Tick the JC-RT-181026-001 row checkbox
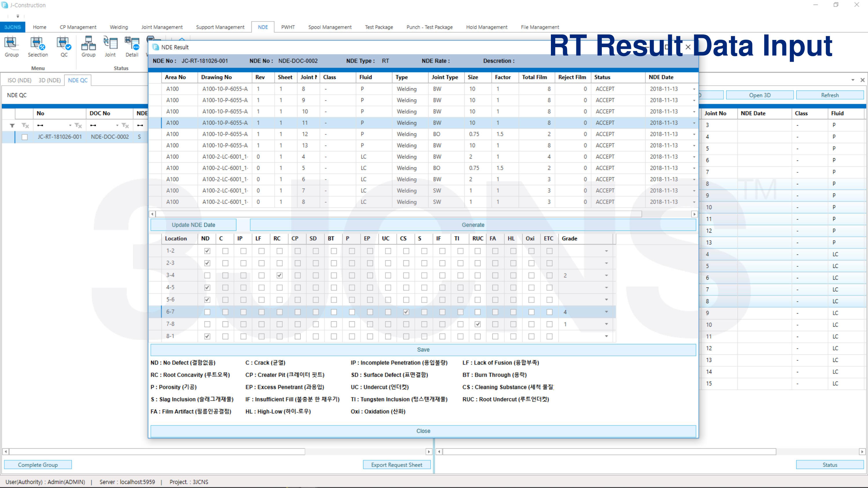 25,137
